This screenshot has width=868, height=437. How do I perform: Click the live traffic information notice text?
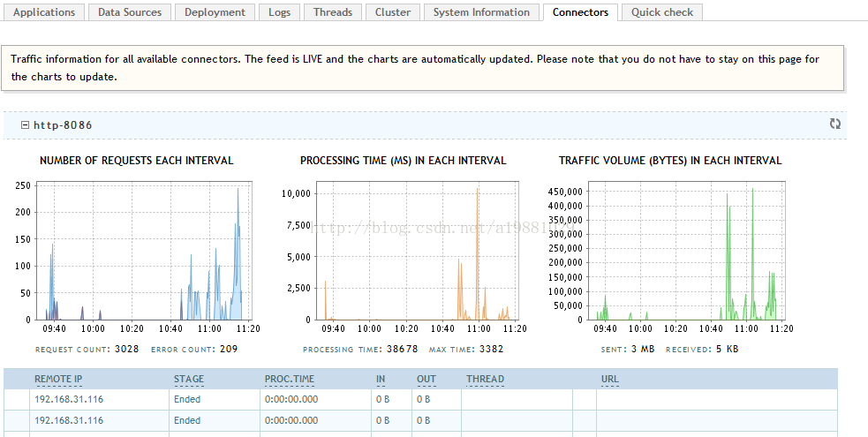[415, 68]
